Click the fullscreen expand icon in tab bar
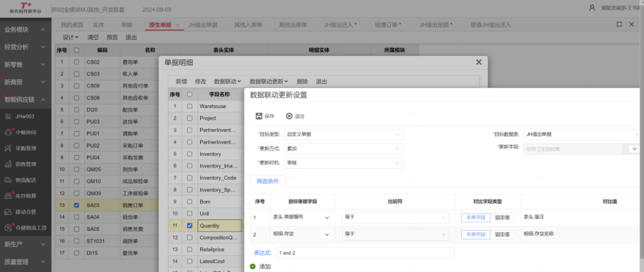Image resolution: width=644 pixels, height=272 pixels. [x=619, y=25]
